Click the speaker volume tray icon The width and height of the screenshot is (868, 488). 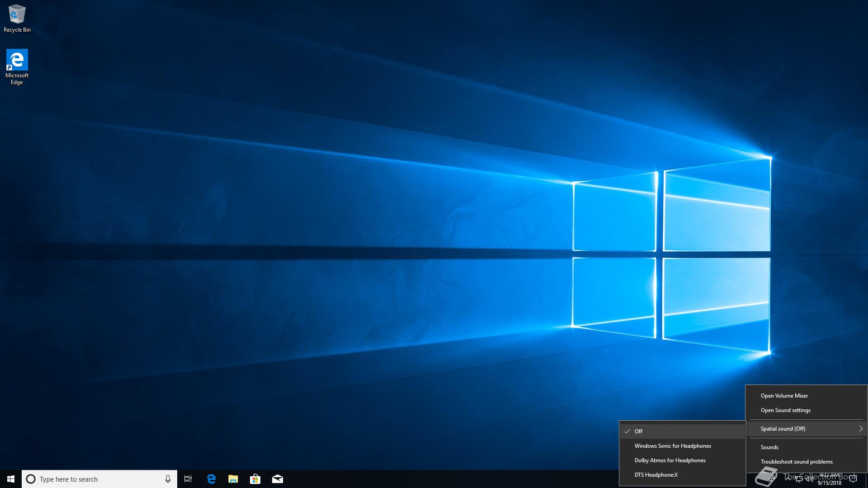(809, 479)
